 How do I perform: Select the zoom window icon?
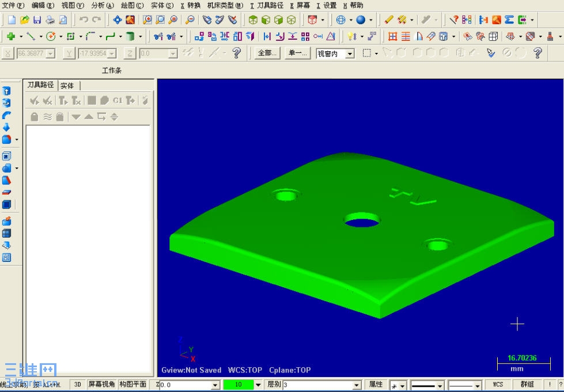point(147,20)
